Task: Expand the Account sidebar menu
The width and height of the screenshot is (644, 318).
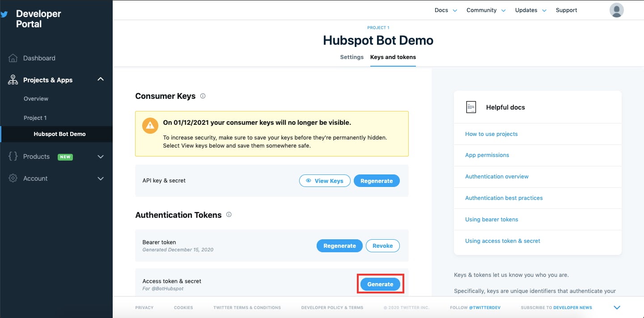Action: [101, 178]
